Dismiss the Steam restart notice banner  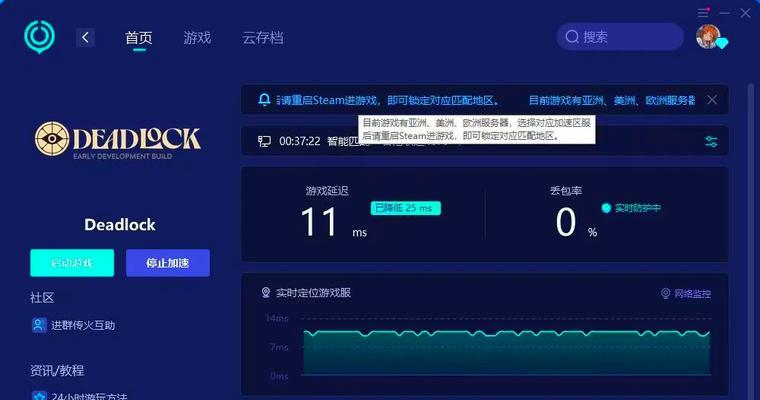pos(712,100)
